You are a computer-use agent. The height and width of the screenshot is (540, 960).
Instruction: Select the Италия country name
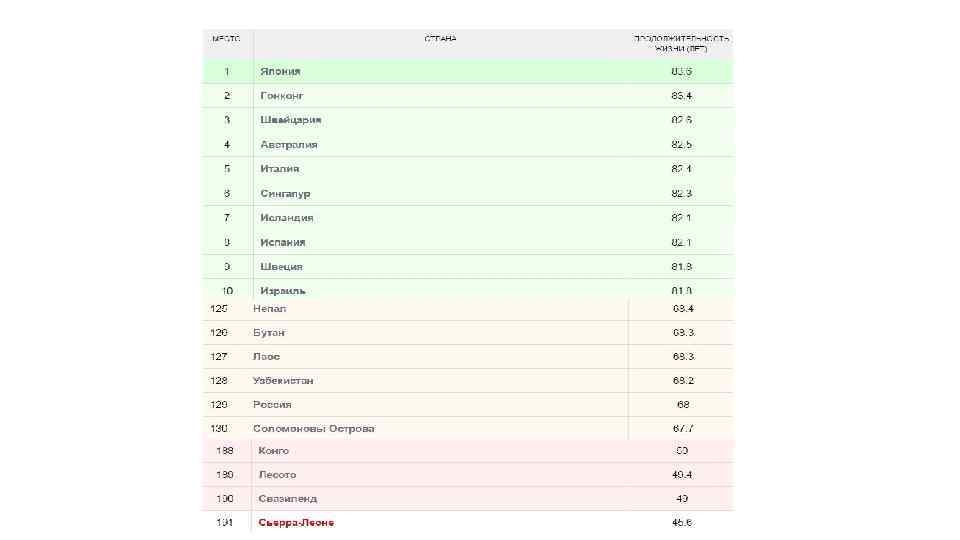pos(279,169)
